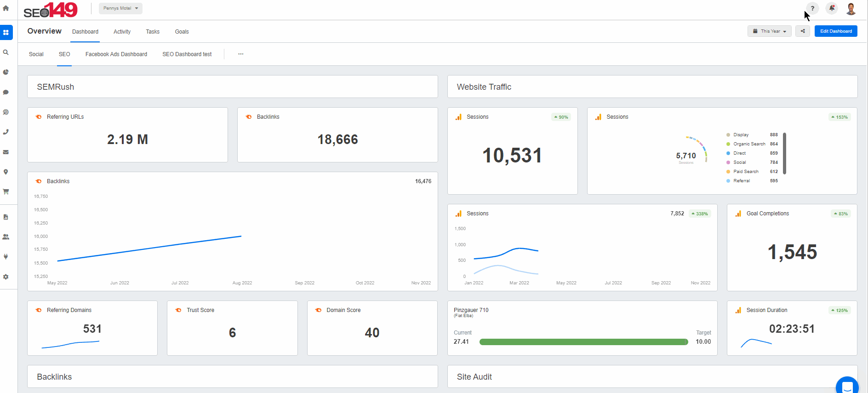Viewport: 868px width, 393px height.
Task: Select the dashboard grid sidebar icon
Action: pyautogui.click(x=6, y=33)
